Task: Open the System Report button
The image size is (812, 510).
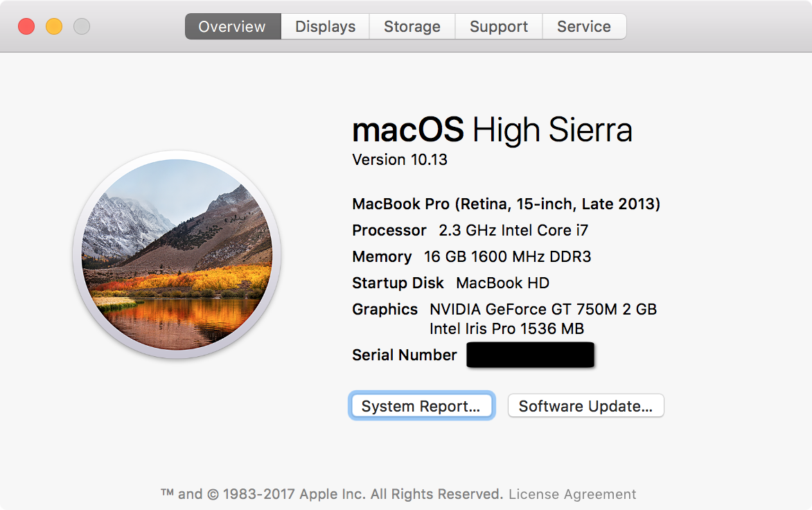Action: (x=421, y=406)
